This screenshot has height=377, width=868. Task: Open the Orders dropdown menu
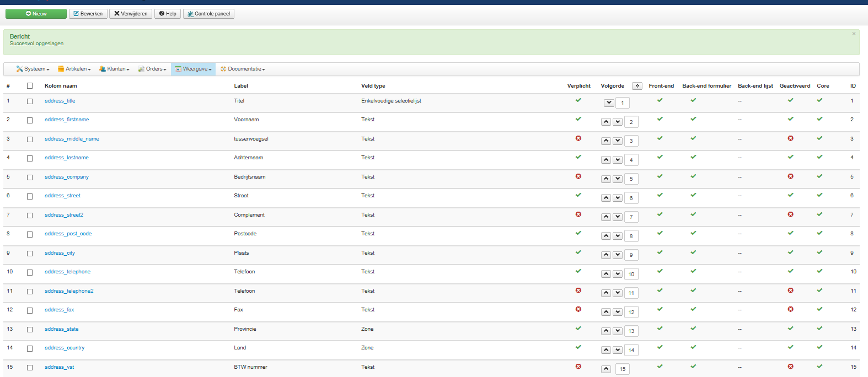pyautogui.click(x=152, y=69)
